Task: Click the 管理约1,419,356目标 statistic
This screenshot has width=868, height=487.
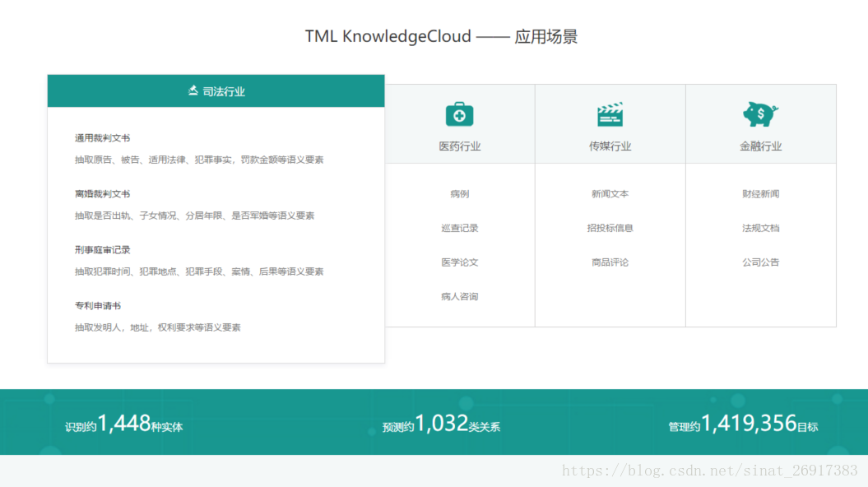Action: click(x=743, y=424)
